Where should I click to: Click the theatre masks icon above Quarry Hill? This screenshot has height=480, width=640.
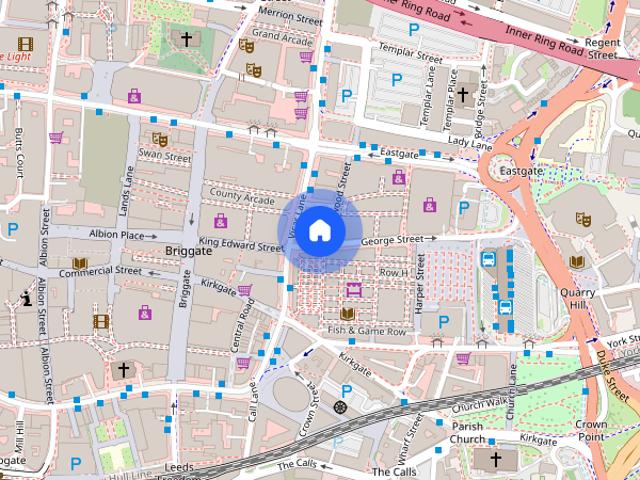click(x=584, y=219)
